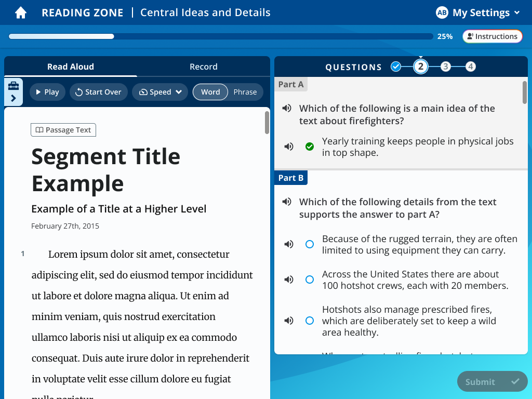Expand the toolbox side panel chevron
This screenshot has width=532, height=399.
(x=14, y=98)
